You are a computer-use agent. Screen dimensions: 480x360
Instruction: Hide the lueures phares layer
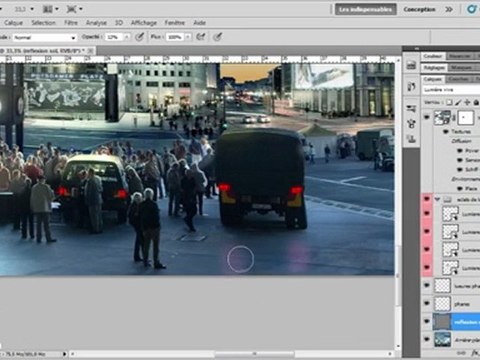427,285
